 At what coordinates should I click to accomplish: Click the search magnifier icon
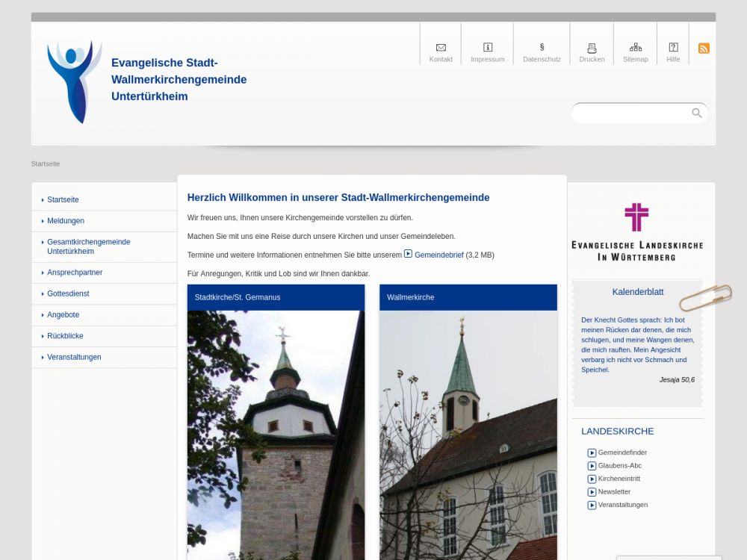[697, 113]
